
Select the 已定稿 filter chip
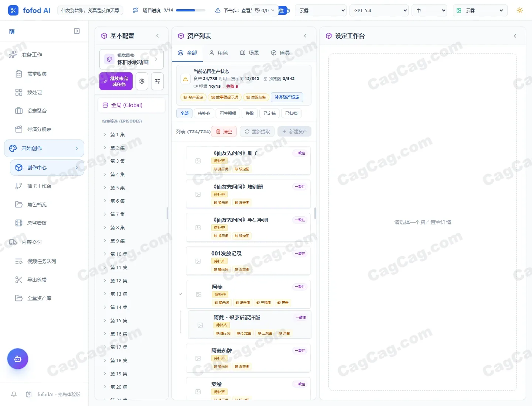pyautogui.click(x=269, y=113)
